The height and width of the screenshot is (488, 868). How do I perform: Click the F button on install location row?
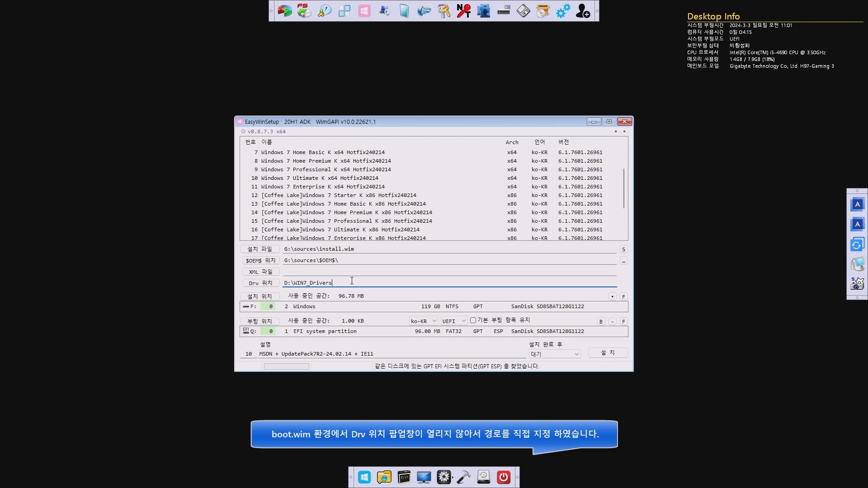coord(623,297)
